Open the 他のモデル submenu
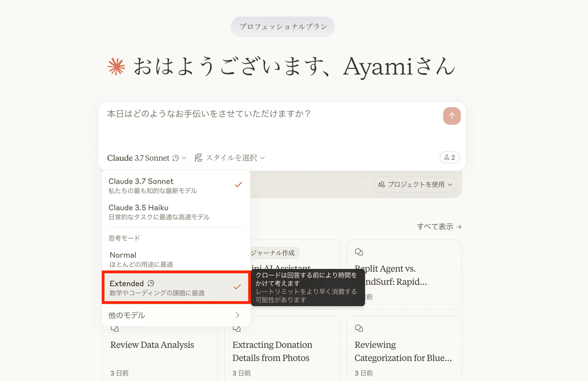588x381 pixels. (174, 315)
